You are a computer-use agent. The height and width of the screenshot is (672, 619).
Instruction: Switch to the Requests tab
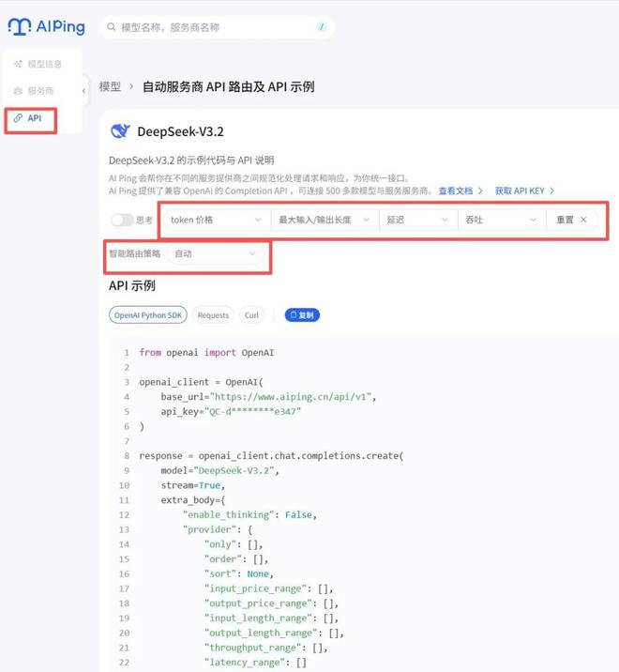point(213,315)
